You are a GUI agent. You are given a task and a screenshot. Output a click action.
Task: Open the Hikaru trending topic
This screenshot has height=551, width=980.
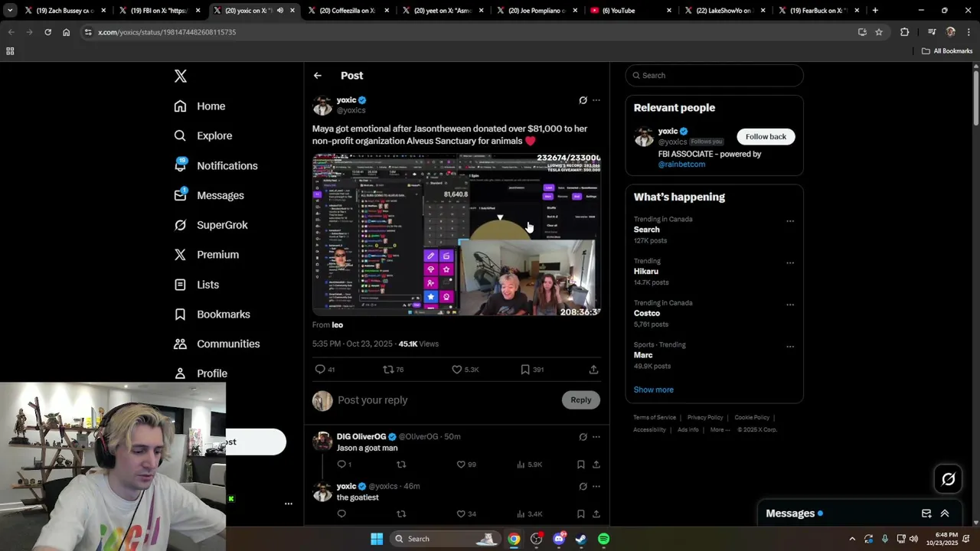point(645,272)
